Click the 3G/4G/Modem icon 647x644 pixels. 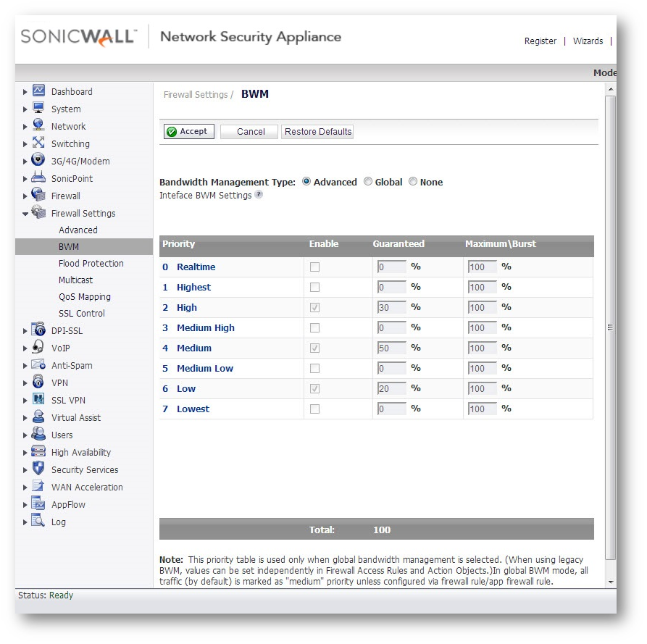tap(38, 161)
